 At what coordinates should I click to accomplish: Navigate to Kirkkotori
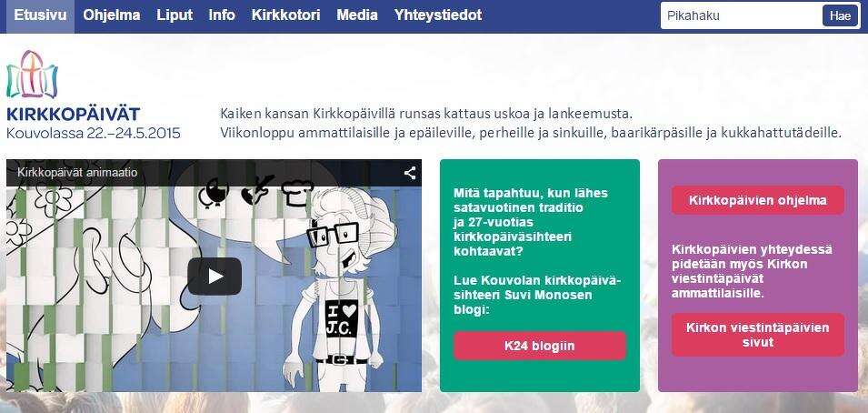[285, 15]
